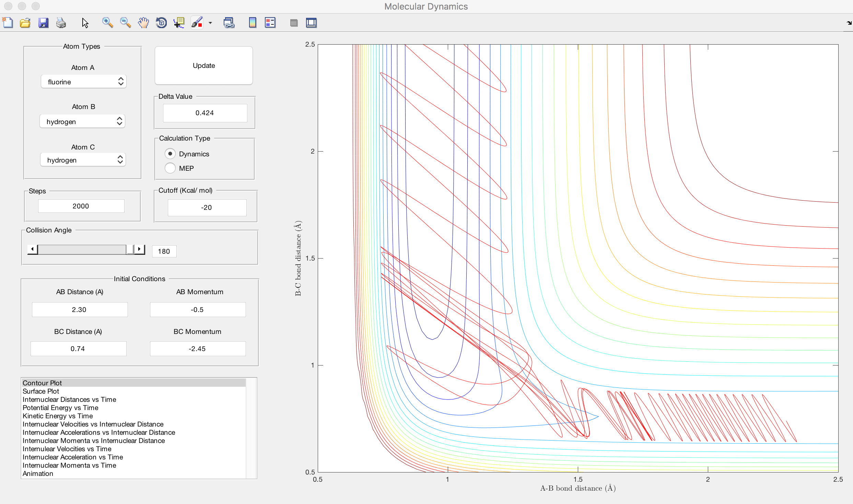
Task: Select the Dynamics calculation type
Action: click(170, 154)
